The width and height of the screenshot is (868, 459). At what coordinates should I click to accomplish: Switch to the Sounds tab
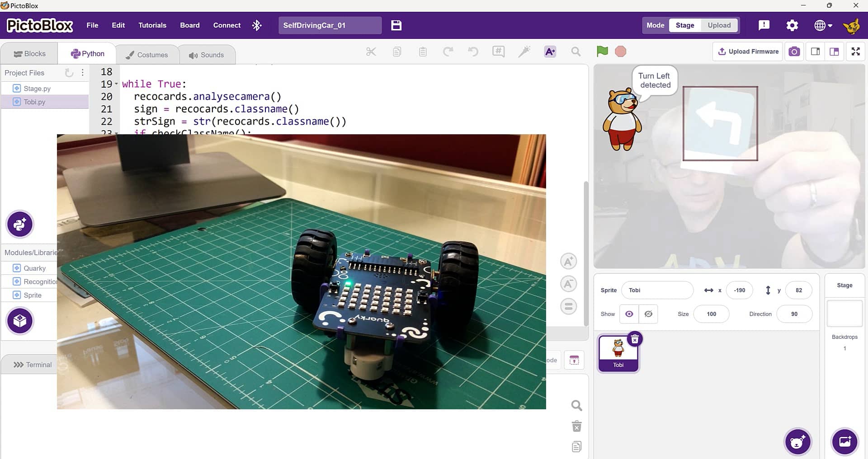click(x=207, y=55)
